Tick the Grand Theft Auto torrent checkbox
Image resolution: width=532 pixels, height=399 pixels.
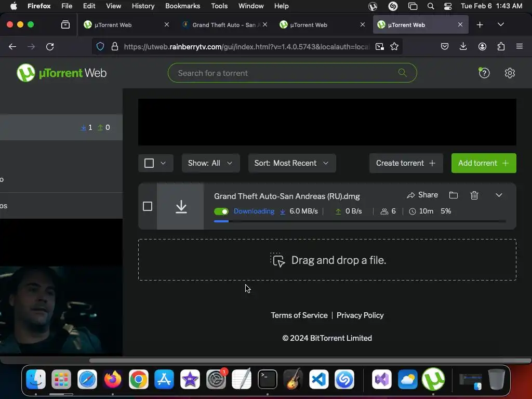point(148,206)
